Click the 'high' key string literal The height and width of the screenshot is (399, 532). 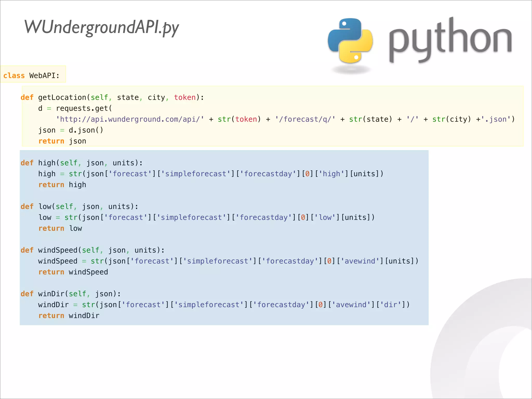(331, 174)
